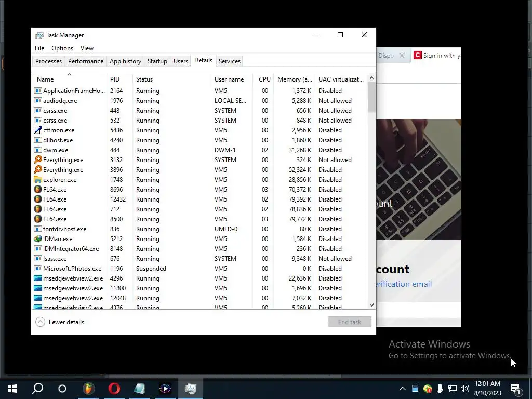Open Cortana circle on the taskbar
This screenshot has width=532, height=399.
click(62, 389)
